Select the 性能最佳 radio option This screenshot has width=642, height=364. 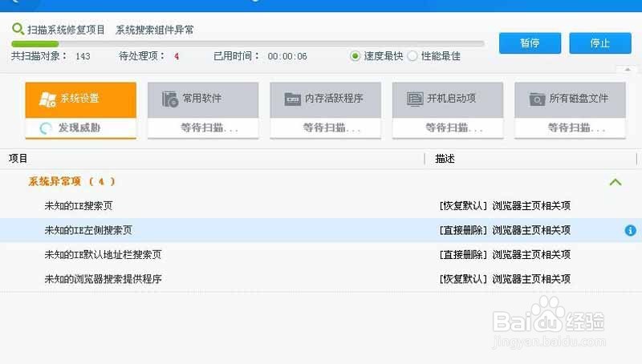[412, 56]
